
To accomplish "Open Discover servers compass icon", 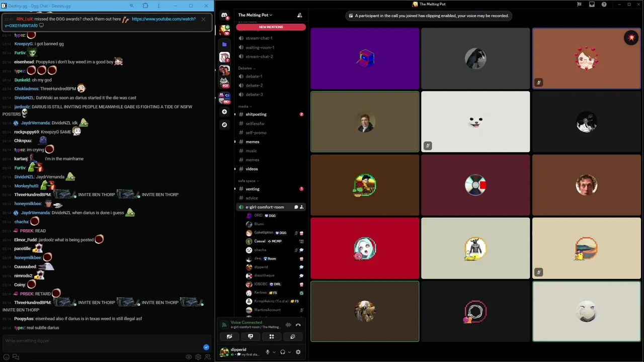I will [x=224, y=125].
